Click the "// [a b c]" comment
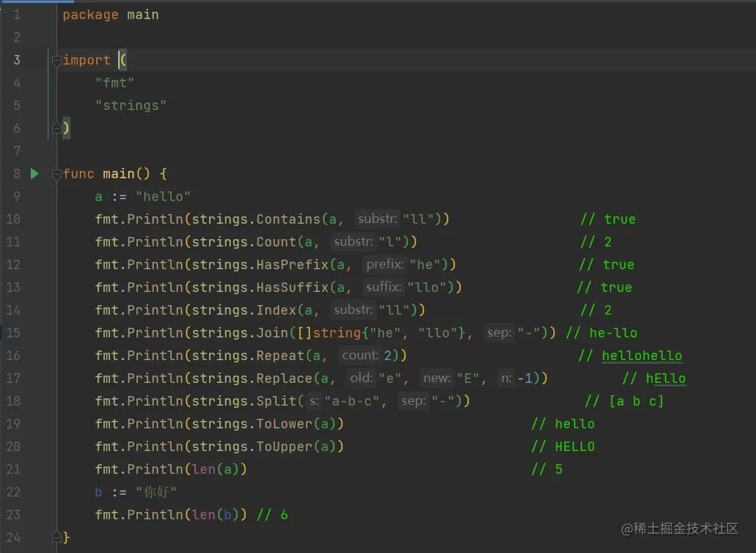The width and height of the screenshot is (756, 553). click(x=625, y=400)
